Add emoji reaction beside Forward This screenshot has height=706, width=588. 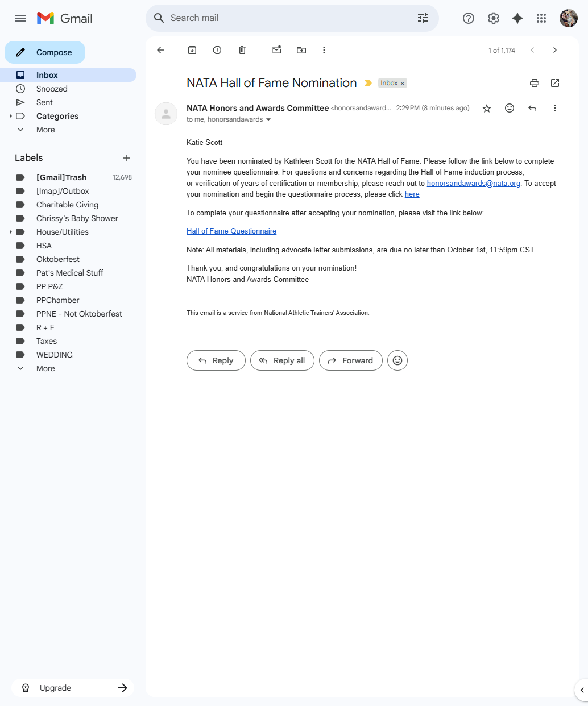(397, 360)
